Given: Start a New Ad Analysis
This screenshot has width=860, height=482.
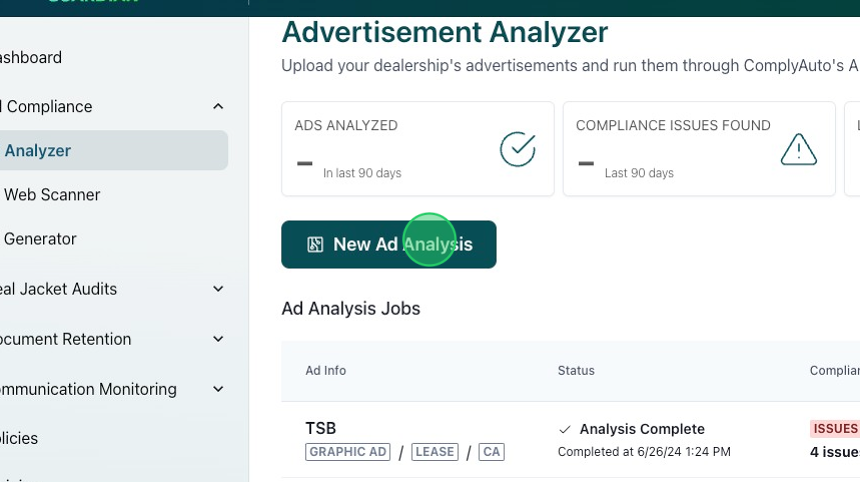Looking at the screenshot, I should pyautogui.click(x=389, y=245).
